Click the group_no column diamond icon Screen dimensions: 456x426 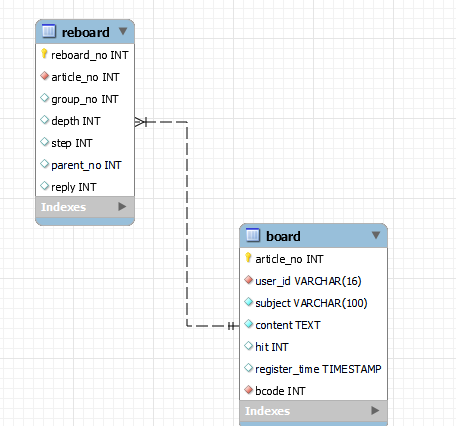pyautogui.click(x=44, y=98)
